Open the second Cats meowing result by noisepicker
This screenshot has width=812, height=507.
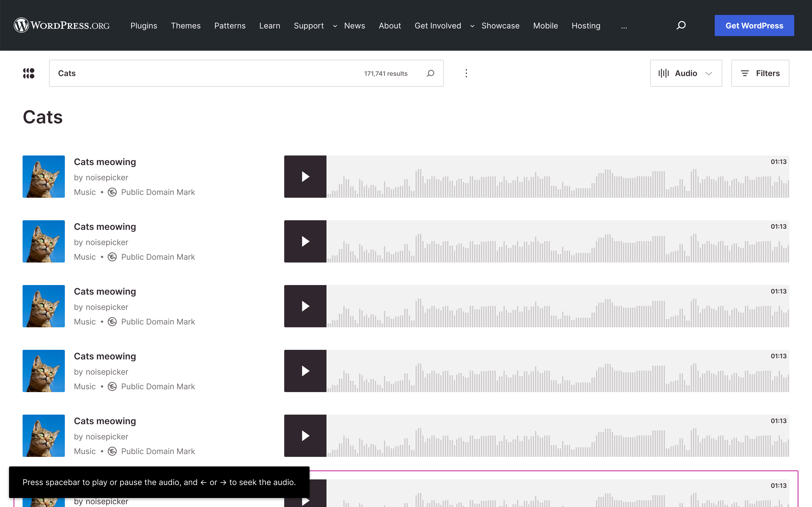pyautogui.click(x=105, y=227)
